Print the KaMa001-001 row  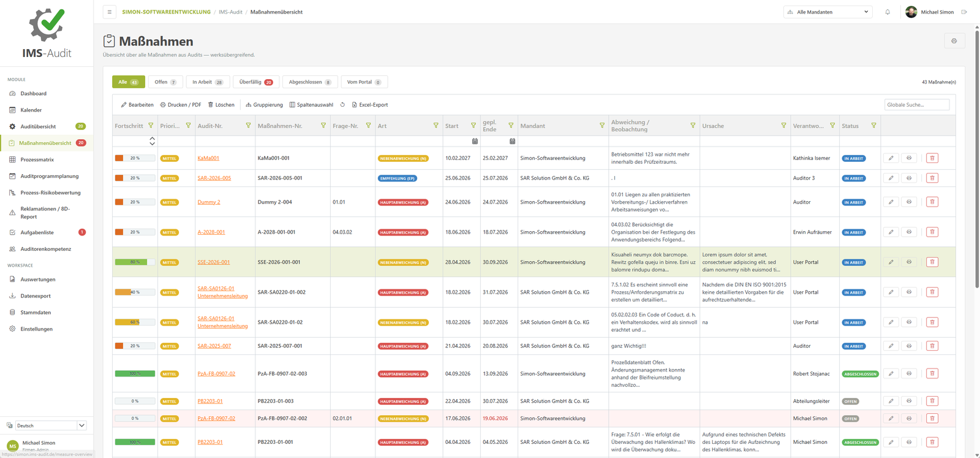(909, 158)
